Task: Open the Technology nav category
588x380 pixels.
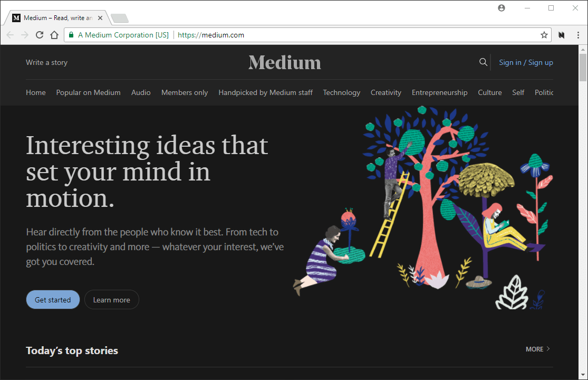Action: coord(341,92)
